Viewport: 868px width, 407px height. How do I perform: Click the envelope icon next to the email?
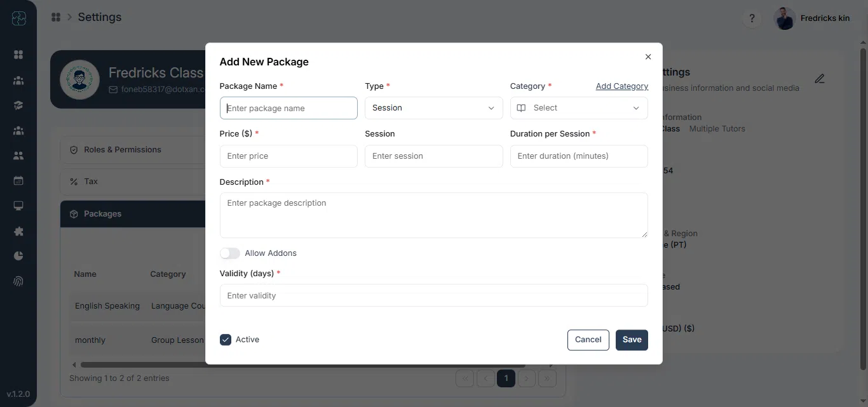click(113, 90)
